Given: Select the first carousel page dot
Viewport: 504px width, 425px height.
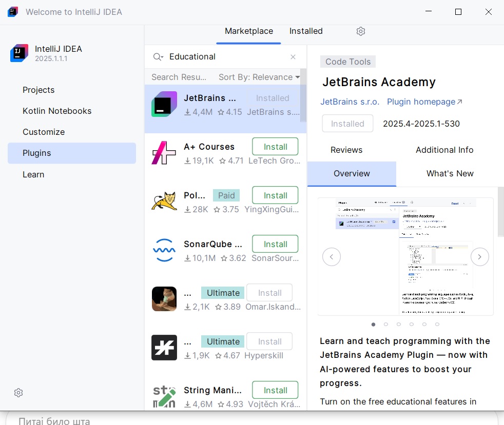Looking at the screenshot, I should 373,324.
